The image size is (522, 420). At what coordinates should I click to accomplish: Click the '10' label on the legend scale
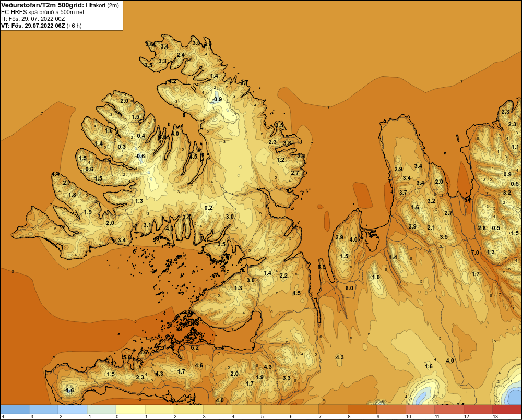tap(409, 417)
